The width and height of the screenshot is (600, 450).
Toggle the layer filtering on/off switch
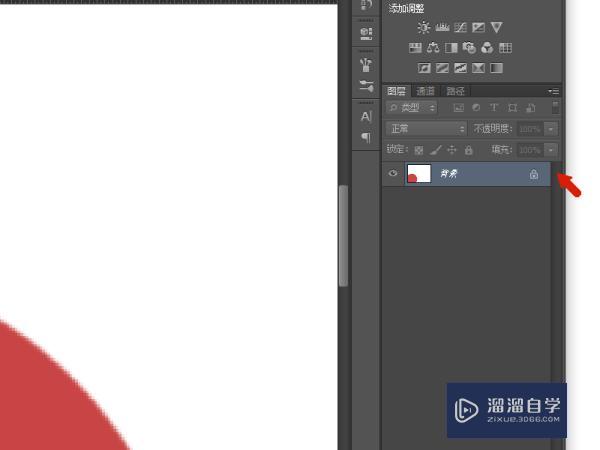(x=555, y=107)
